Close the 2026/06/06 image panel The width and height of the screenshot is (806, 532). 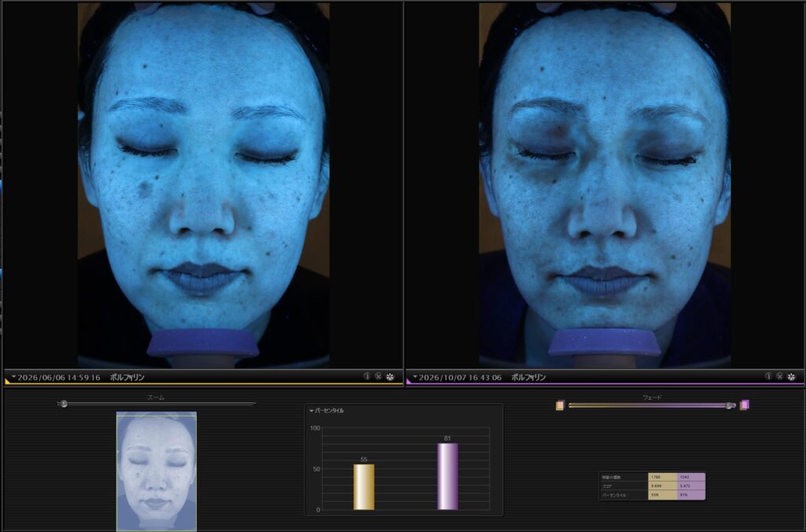click(x=378, y=376)
